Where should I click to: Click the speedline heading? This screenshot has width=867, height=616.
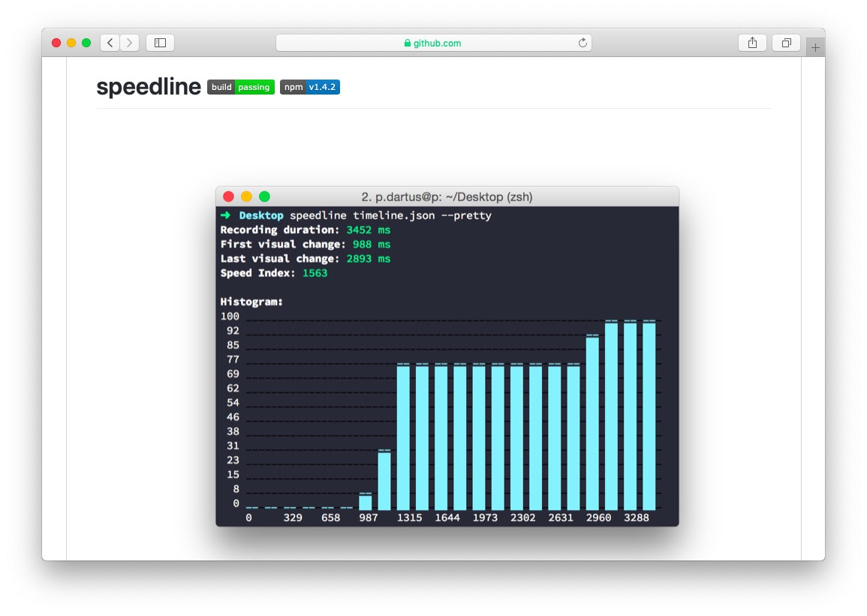tap(148, 87)
